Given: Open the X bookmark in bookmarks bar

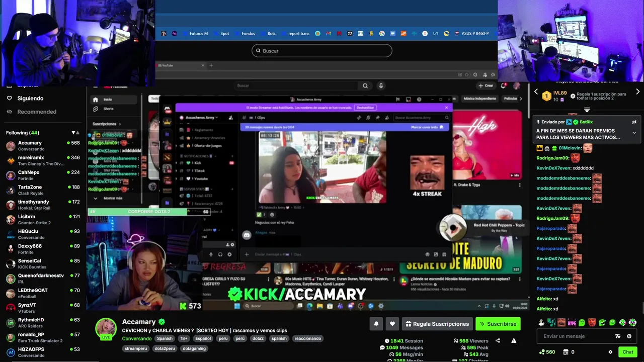Looking at the screenshot, I should coord(425,34).
